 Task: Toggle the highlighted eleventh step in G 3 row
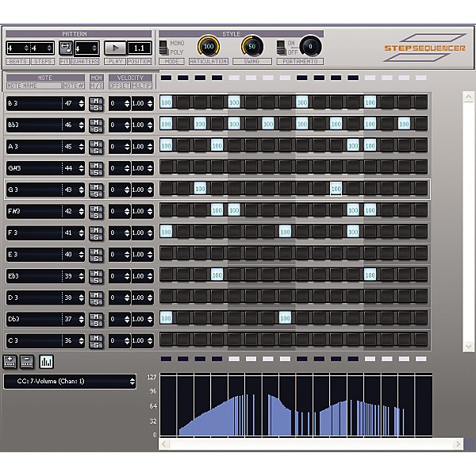point(336,189)
